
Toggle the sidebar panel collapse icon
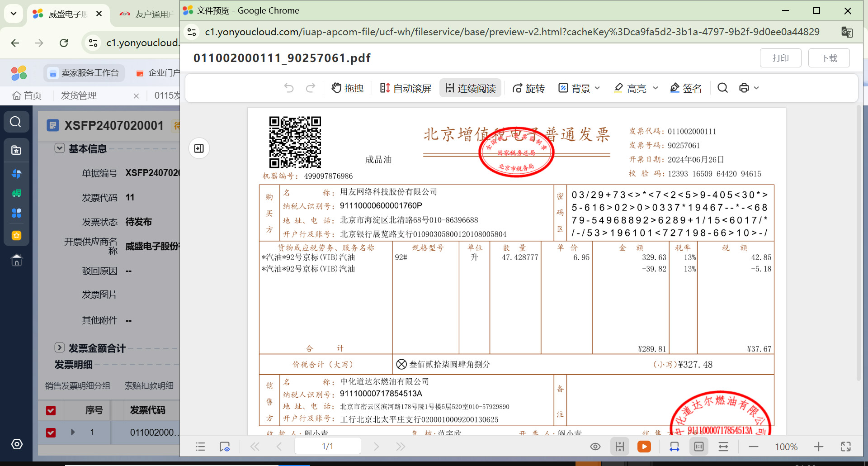pos(199,148)
